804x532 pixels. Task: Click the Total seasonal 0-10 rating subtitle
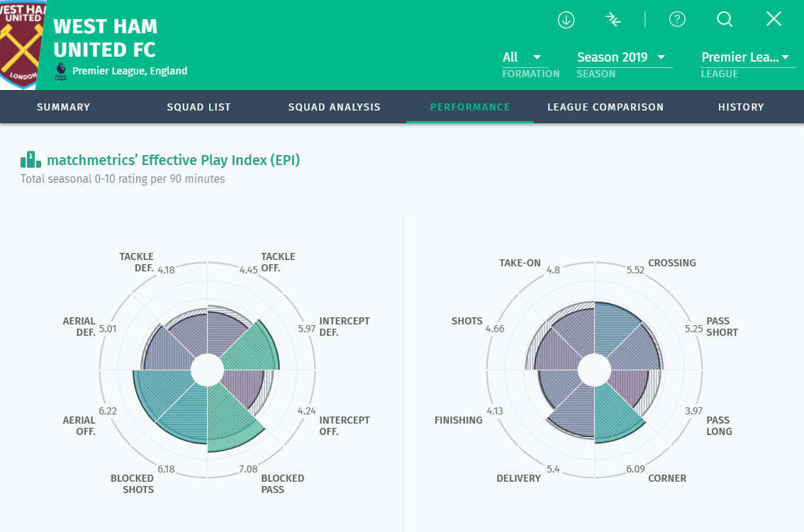coord(123,179)
